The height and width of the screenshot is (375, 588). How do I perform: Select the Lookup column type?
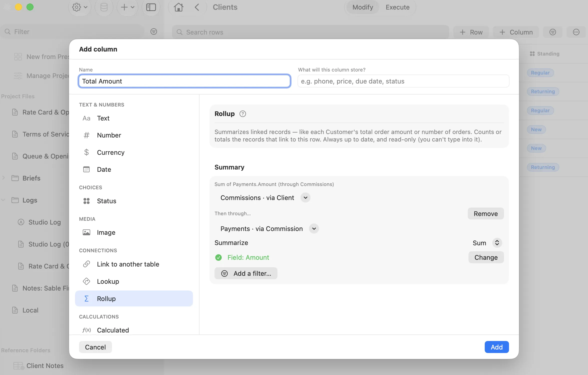pyautogui.click(x=134, y=281)
